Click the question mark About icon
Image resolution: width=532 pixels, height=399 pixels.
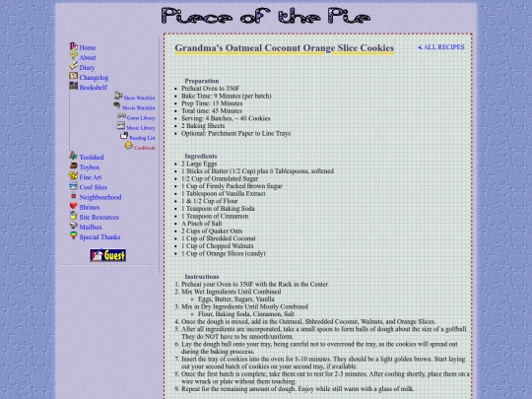[73, 56]
